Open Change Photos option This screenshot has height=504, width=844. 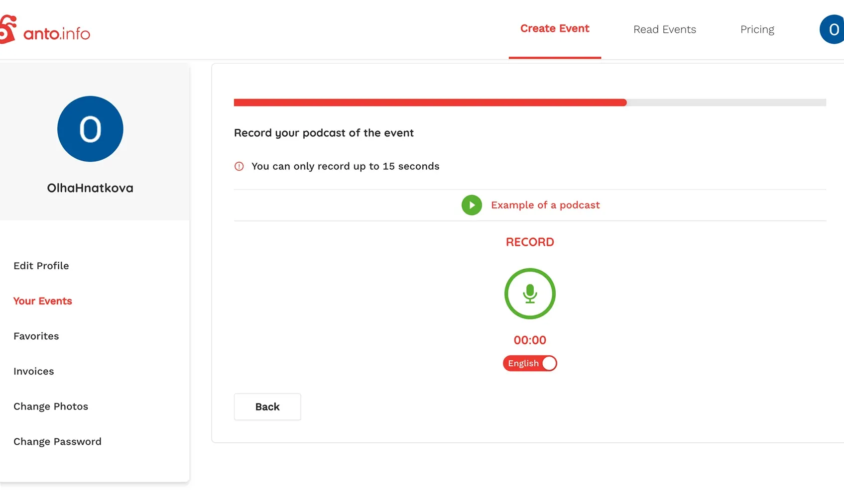click(51, 406)
